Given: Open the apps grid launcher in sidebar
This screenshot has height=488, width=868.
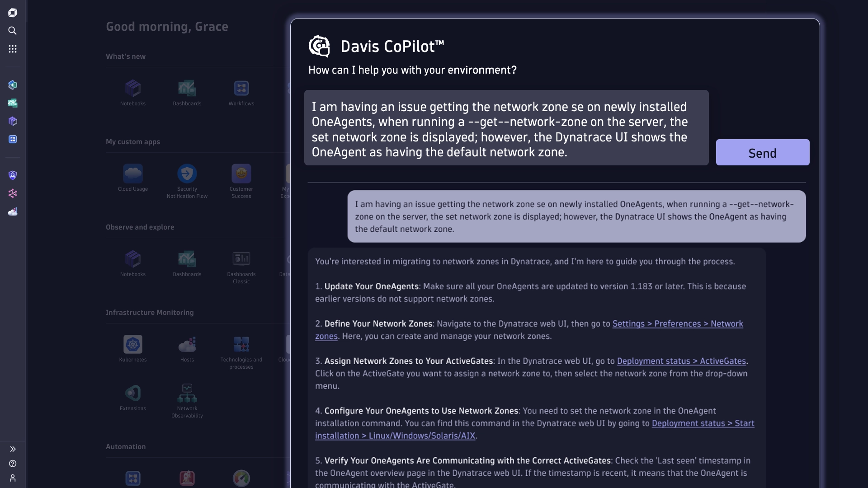Looking at the screenshot, I should (x=13, y=49).
